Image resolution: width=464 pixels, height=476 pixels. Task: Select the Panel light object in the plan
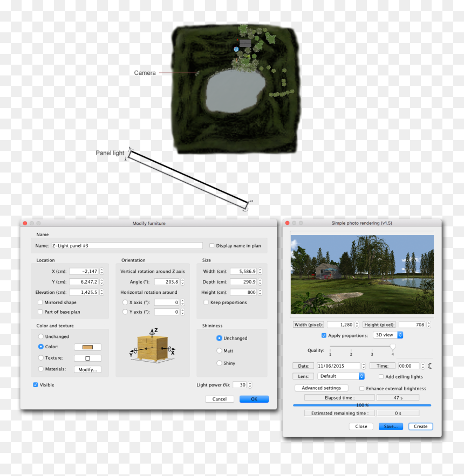(188, 180)
